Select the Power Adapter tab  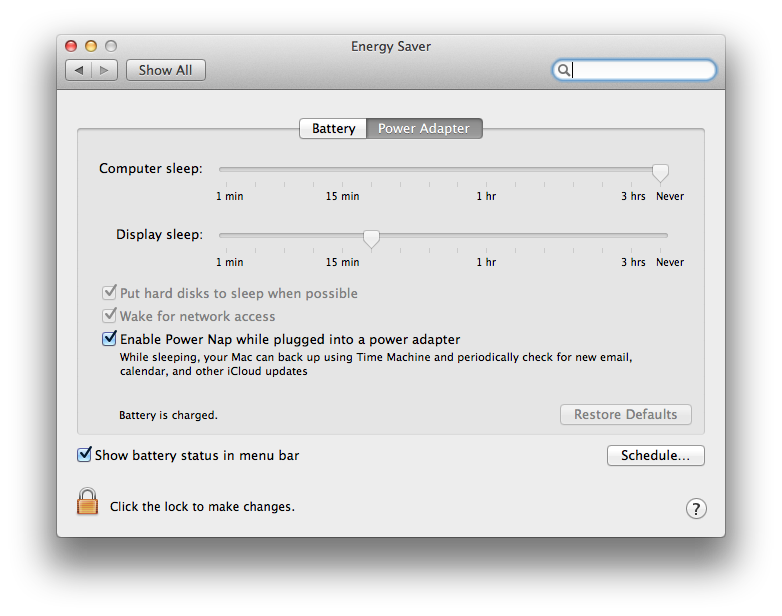coord(424,128)
